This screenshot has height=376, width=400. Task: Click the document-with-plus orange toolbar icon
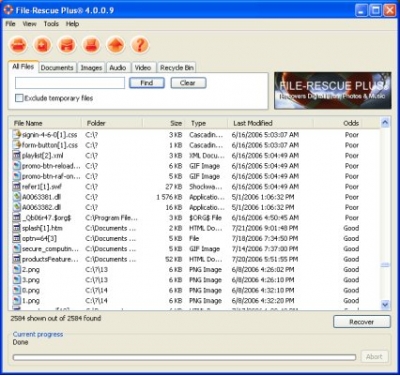tap(42, 45)
